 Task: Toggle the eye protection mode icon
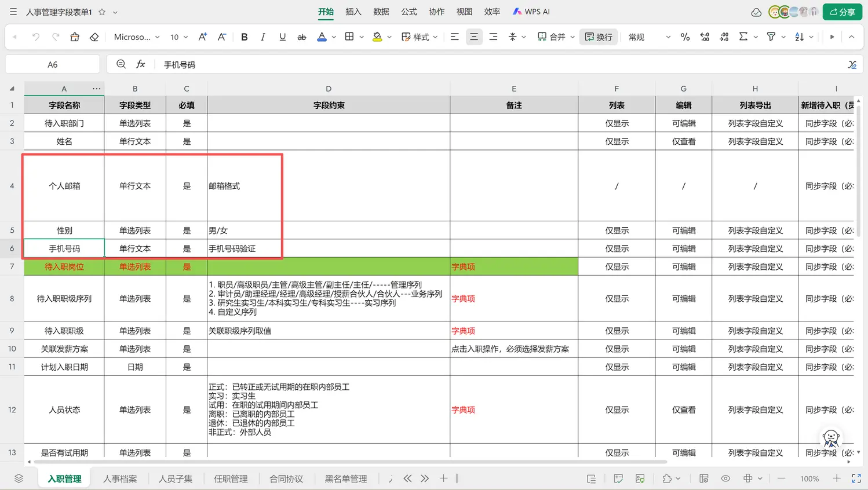click(725, 479)
